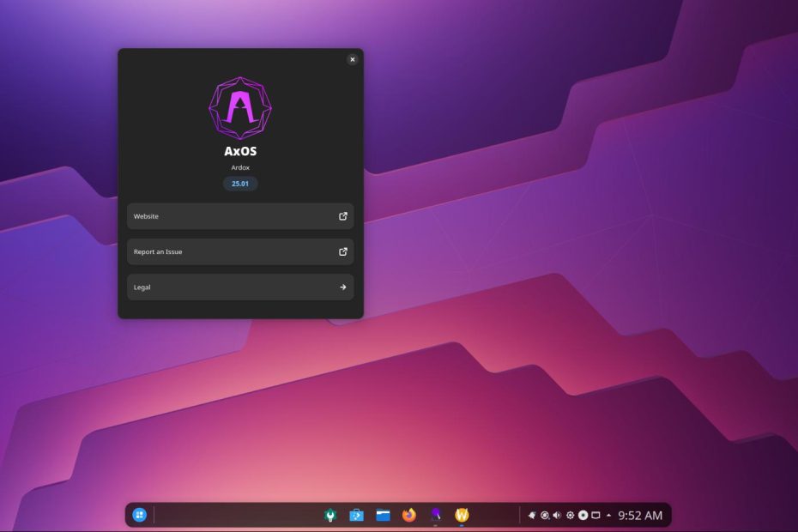This screenshot has height=532, width=798.
Task: Open the clock showing 9:52 AM
Action: [640, 515]
